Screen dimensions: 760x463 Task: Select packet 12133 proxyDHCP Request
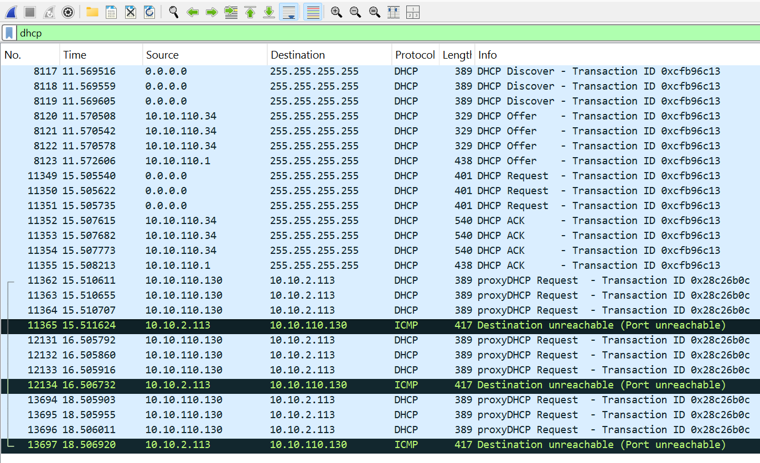click(380, 370)
